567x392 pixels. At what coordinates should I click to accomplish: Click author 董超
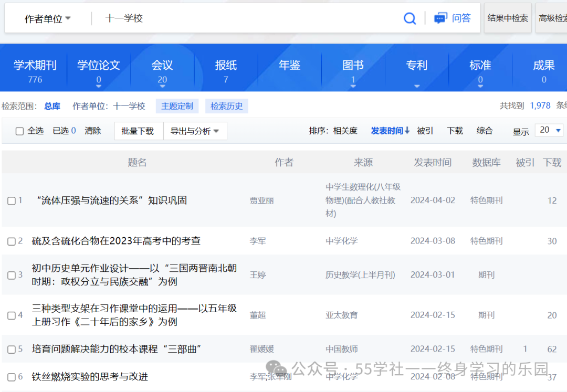258,315
